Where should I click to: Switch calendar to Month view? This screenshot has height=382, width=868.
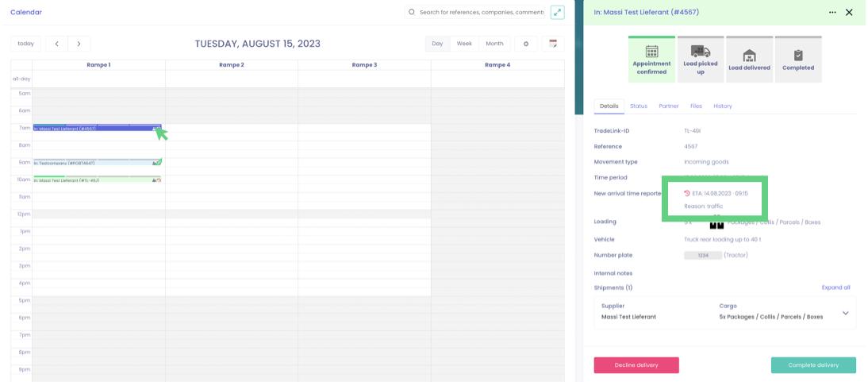click(x=494, y=44)
